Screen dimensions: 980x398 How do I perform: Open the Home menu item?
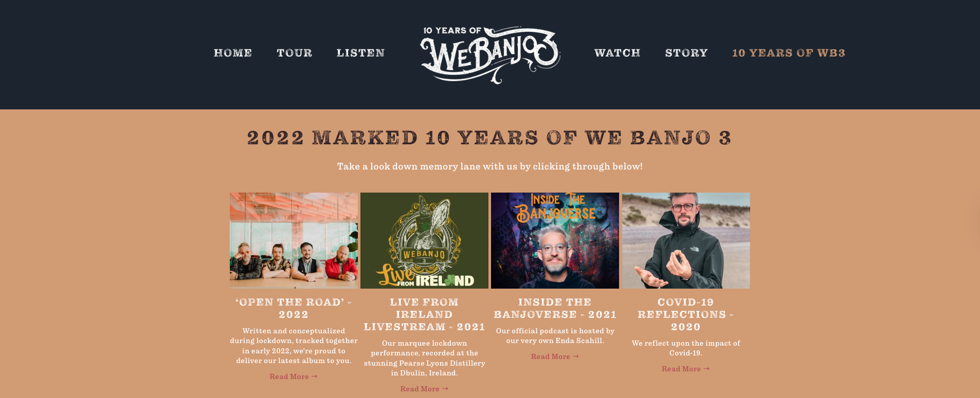click(233, 53)
